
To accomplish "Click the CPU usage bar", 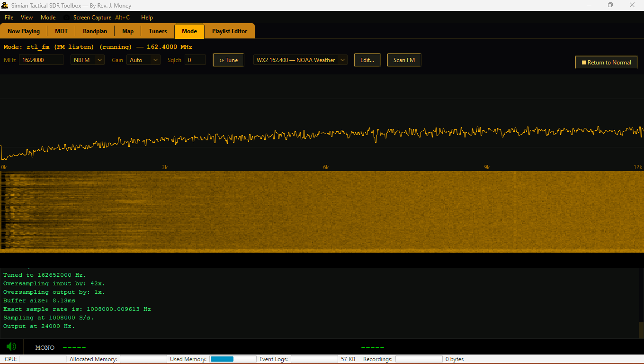I will tap(43, 359).
